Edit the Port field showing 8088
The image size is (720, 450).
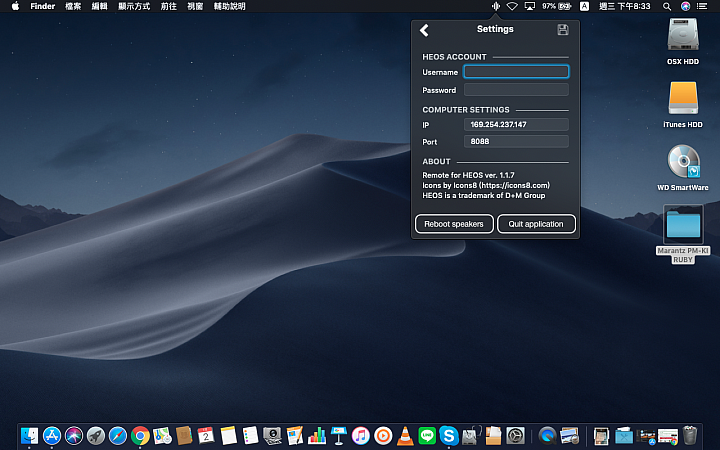(x=516, y=141)
